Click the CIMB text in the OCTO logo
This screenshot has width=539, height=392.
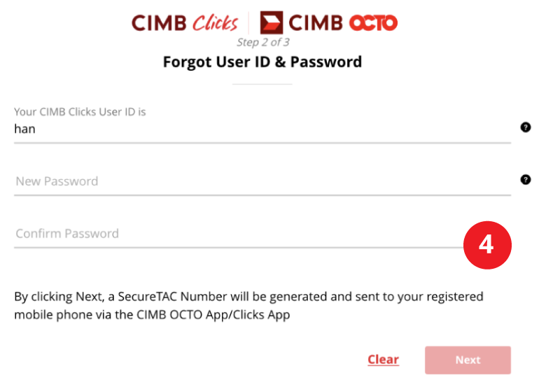(x=316, y=23)
